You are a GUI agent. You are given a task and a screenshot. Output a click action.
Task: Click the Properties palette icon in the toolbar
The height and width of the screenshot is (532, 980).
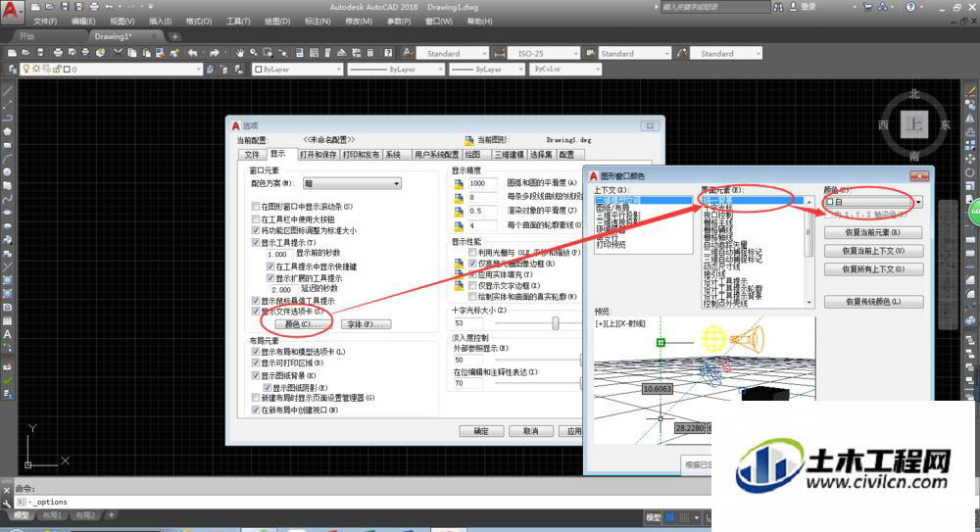tap(299, 53)
